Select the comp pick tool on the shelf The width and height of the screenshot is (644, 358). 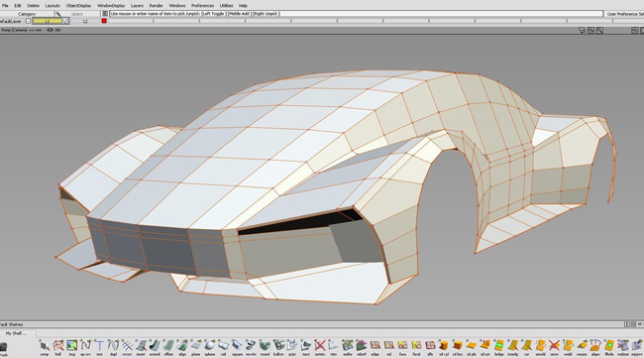coord(45,348)
